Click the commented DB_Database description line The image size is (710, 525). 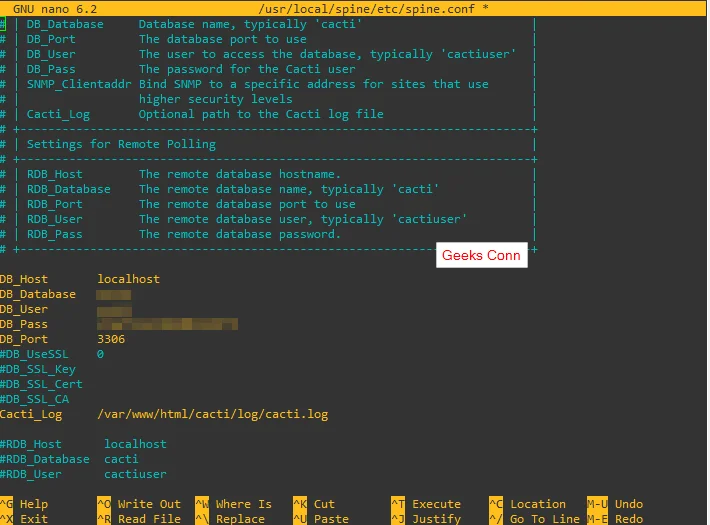194,24
